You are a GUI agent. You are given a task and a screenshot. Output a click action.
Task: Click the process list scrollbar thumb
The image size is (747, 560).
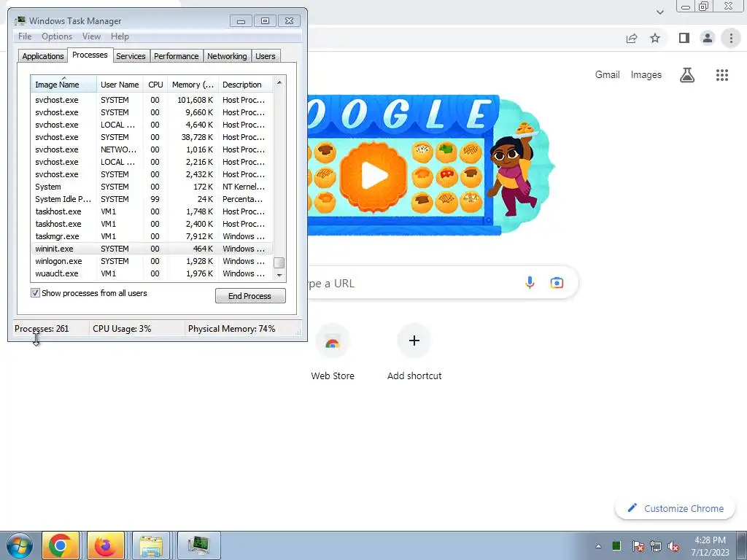coord(279,262)
